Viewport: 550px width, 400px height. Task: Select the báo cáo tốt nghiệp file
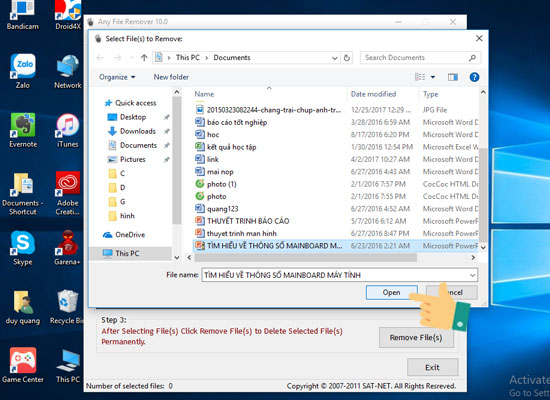tap(236, 122)
